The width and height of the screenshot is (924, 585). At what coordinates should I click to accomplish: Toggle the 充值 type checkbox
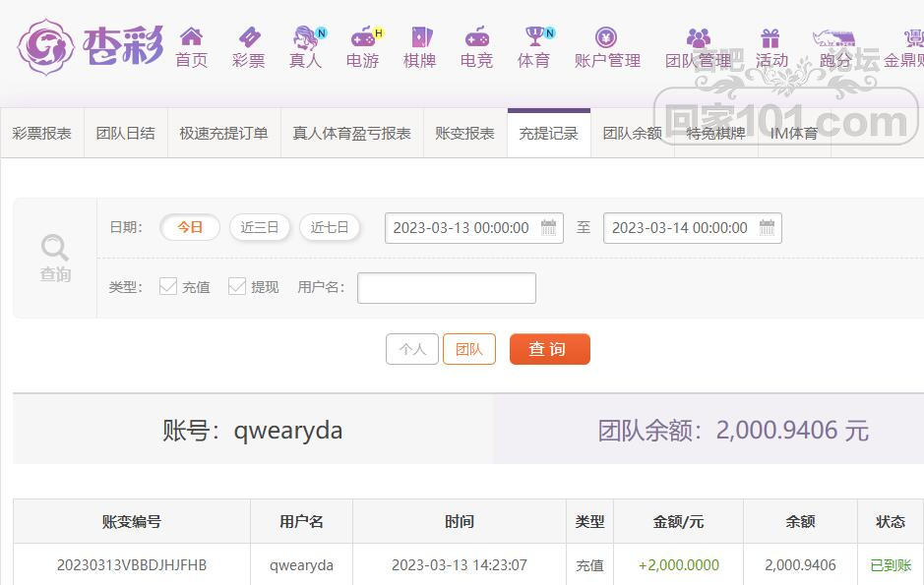[168, 286]
